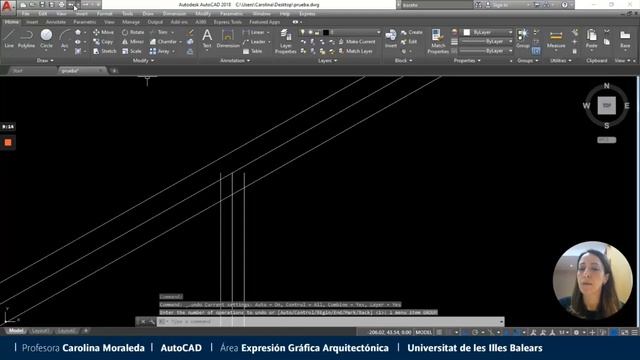The width and height of the screenshot is (640, 360).
Task: Open the ByLayer color dropdown
Action: (487, 32)
